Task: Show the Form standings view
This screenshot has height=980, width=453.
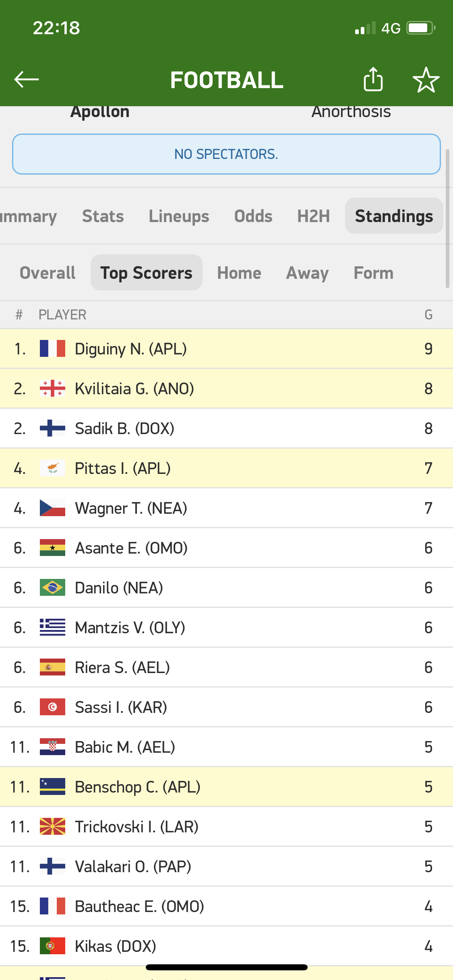Action: click(x=373, y=273)
